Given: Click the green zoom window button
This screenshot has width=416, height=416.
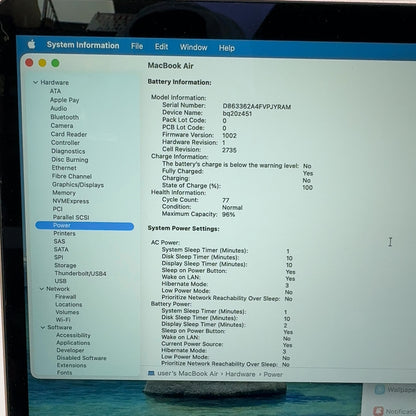Looking at the screenshot, I should 55,63.
